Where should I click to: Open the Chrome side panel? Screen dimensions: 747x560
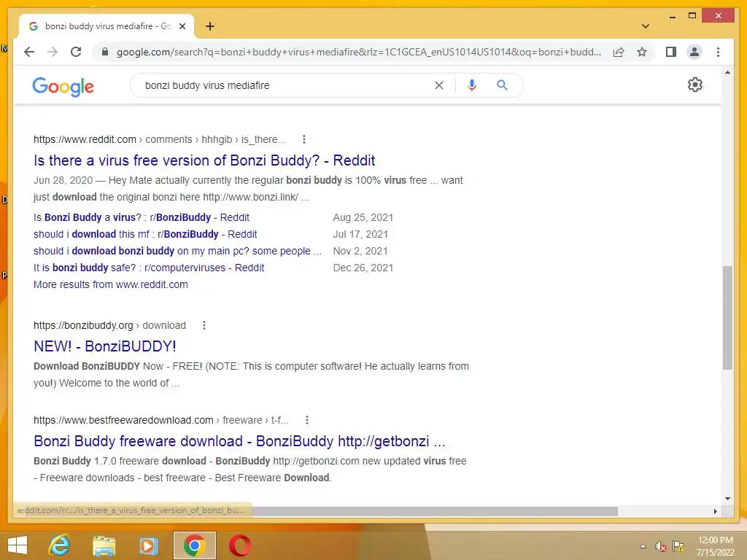click(671, 52)
